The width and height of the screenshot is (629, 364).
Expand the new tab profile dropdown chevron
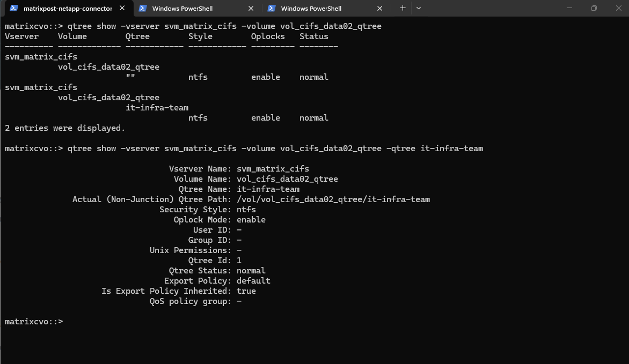click(419, 8)
